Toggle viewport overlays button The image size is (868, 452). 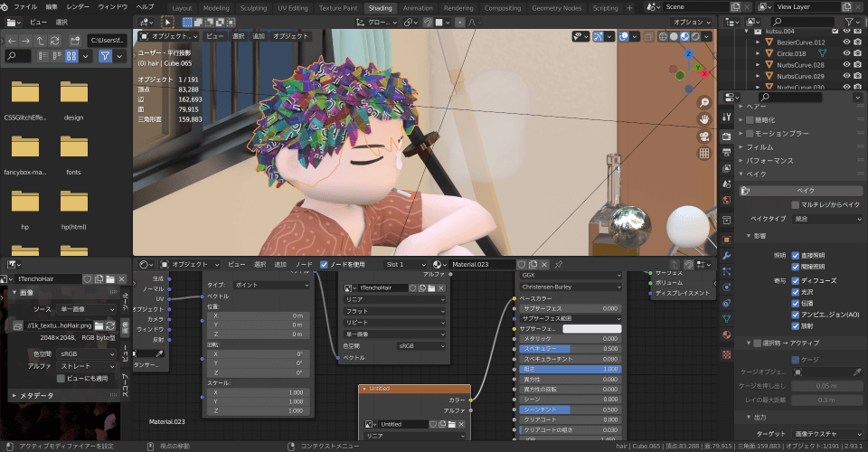coord(624,36)
